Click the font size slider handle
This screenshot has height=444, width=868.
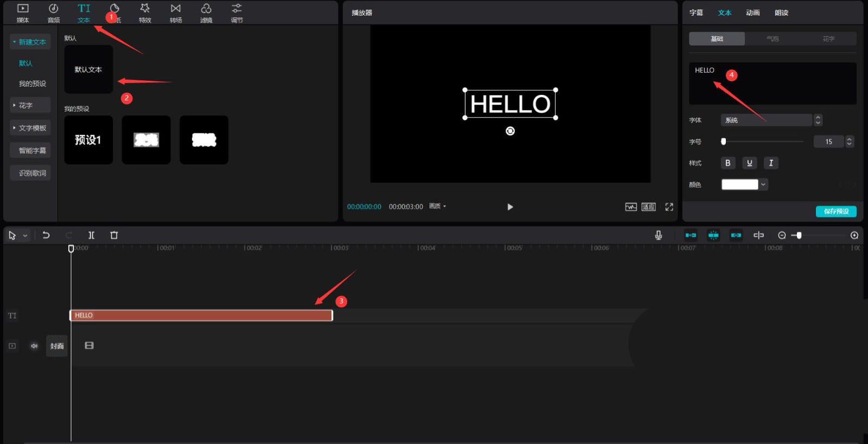723,141
